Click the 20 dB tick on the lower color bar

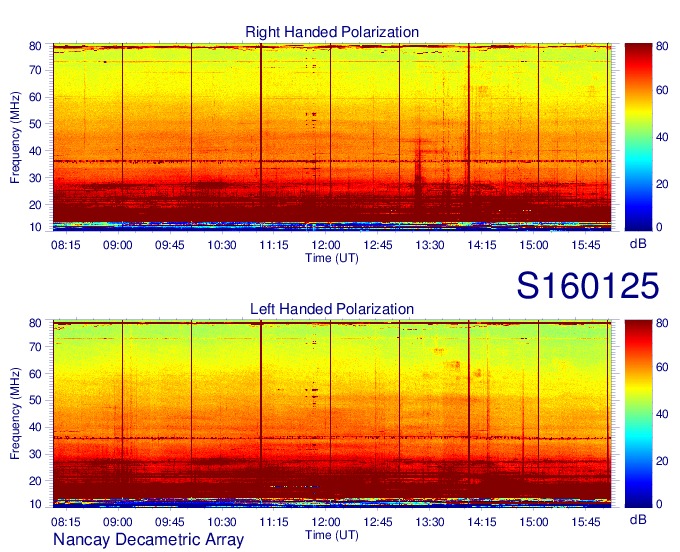click(x=662, y=461)
